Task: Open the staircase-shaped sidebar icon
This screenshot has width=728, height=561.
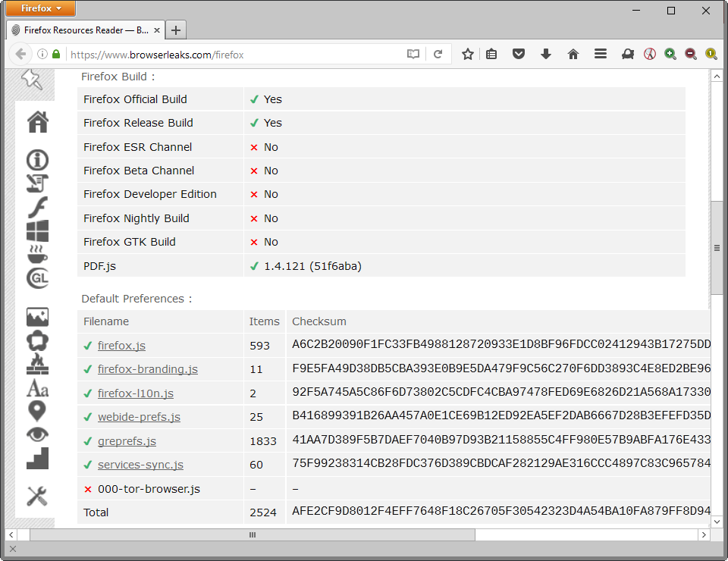Action: 37,459
